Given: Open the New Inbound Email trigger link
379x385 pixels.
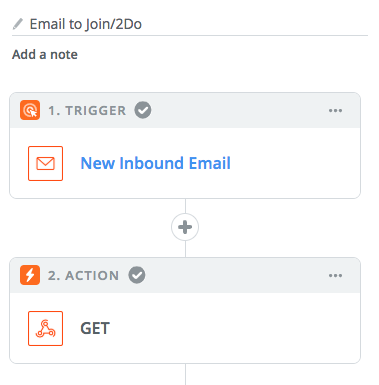Looking at the screenshot, I should point(156,163).
